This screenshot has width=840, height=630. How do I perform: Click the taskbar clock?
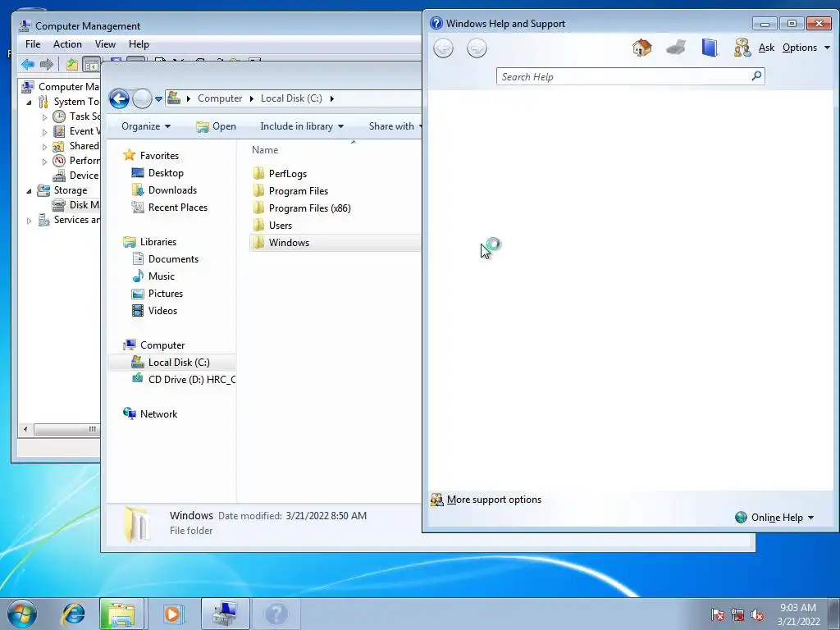[x=798, y=614]
